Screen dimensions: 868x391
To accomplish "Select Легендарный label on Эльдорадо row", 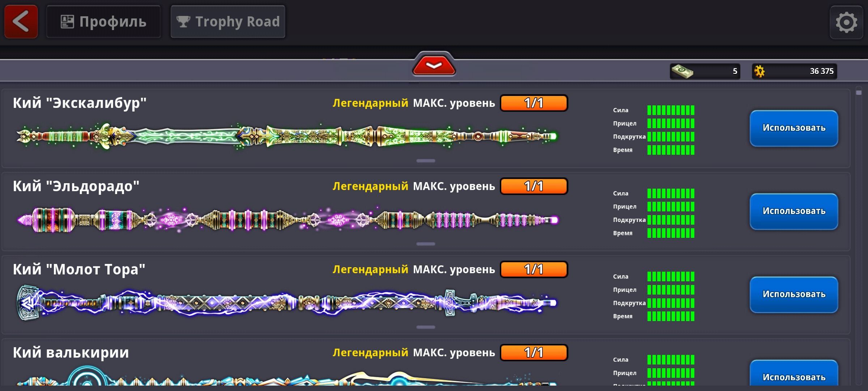I will tap(370, 186).
